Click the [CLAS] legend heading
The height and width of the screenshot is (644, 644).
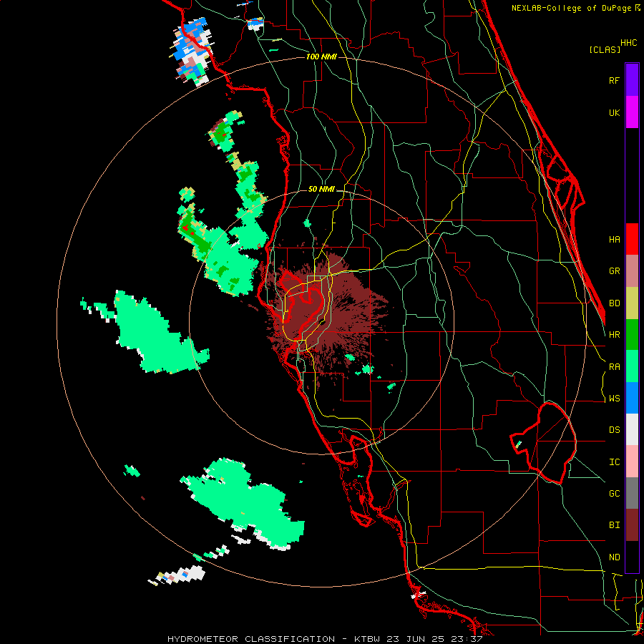[605, 49]
